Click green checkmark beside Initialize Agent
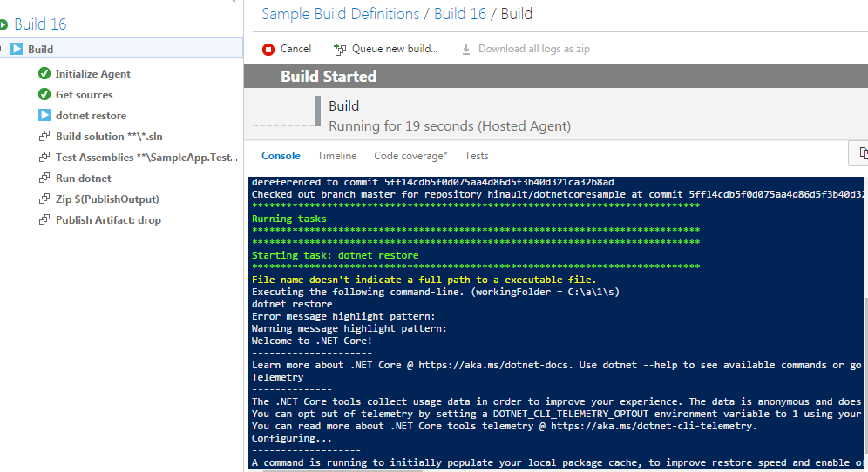 coord(44,74)
